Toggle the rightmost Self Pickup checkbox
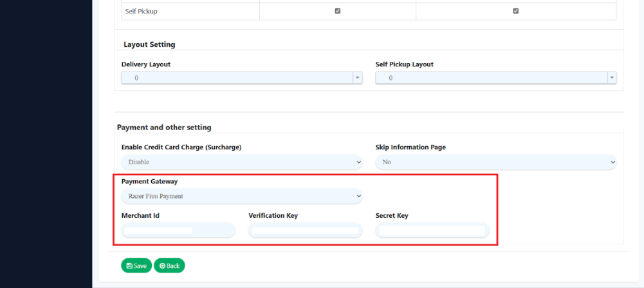Screen dimensions: 644x288 515,11
